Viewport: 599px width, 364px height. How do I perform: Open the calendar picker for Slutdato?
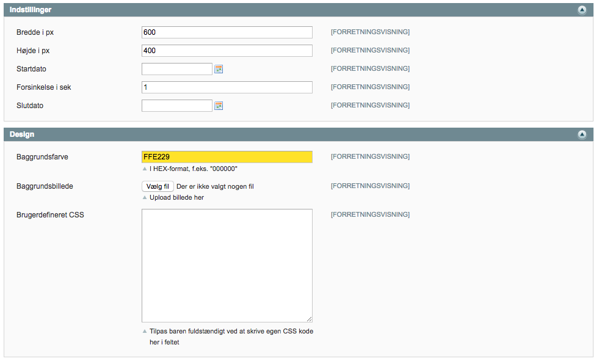tap(219, 106)
